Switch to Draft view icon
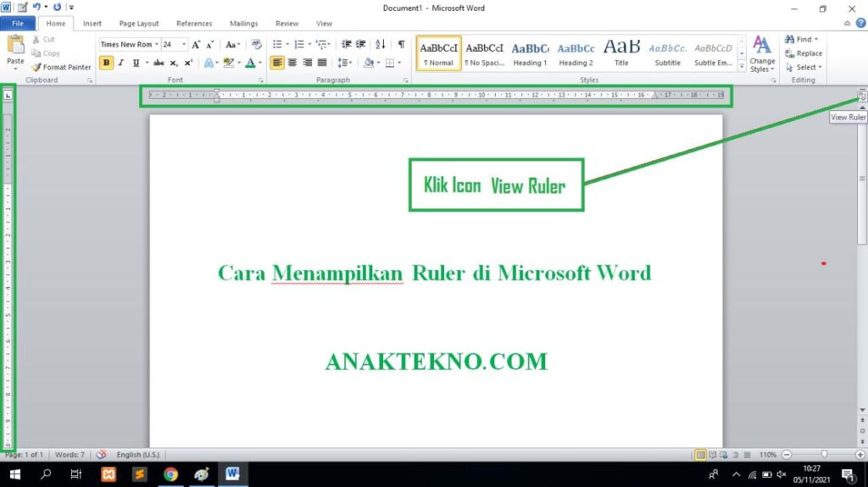868x487 pixels. click(748, 455)
